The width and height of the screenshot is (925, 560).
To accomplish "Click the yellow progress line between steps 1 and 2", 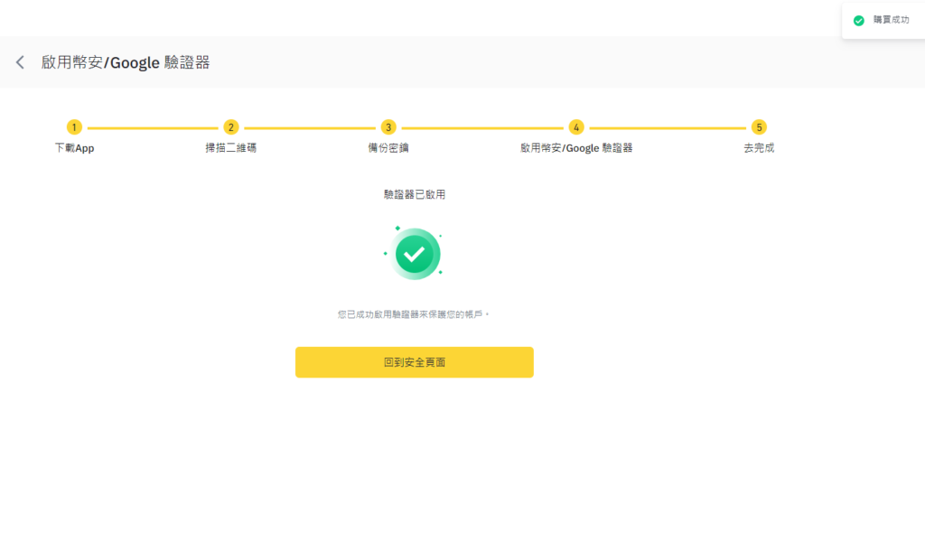I will (153, 127).
